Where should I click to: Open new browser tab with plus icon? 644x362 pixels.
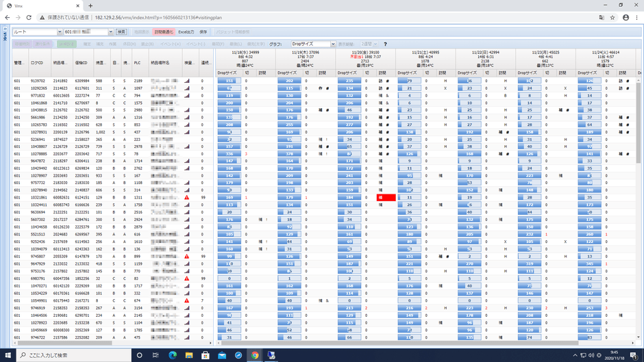point(90,5)
